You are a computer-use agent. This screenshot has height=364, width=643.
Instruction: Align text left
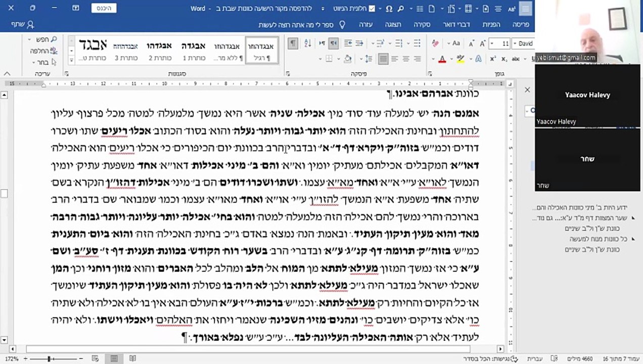(x=394, y=59)
